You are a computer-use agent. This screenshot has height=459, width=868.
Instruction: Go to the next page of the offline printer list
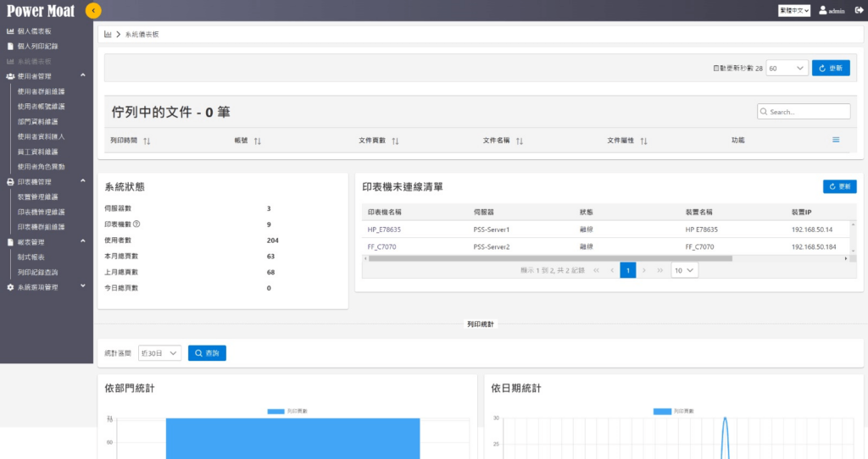click(644, 270)
